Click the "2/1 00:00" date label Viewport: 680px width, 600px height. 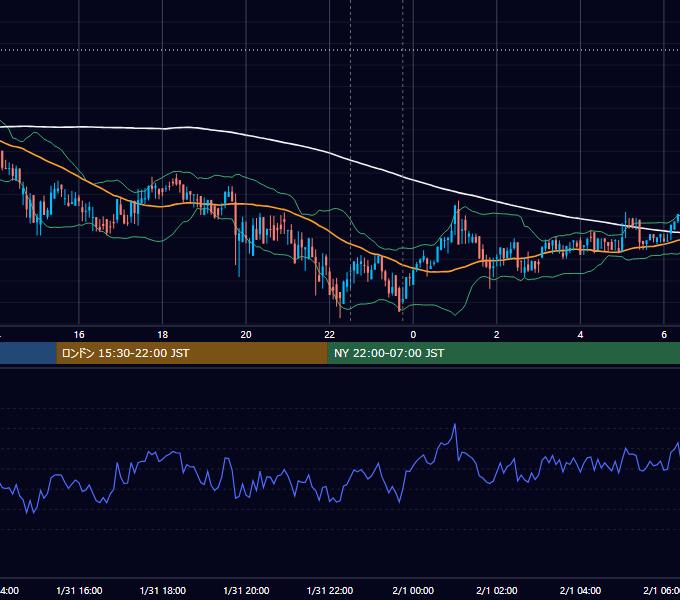pos(413,591)
